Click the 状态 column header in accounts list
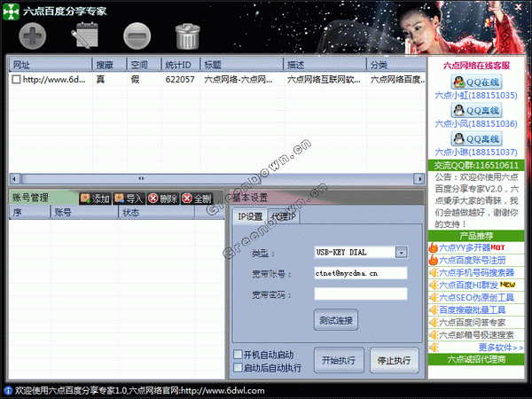Image resolution: width=532 pixels, height=399 pixels. [156, 213]
